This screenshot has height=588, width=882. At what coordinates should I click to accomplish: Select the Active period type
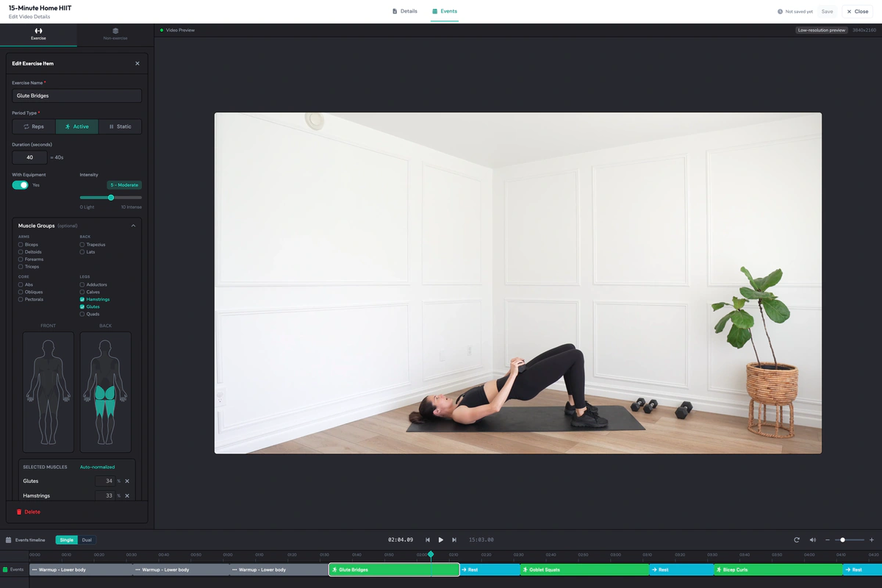point(77,126)
